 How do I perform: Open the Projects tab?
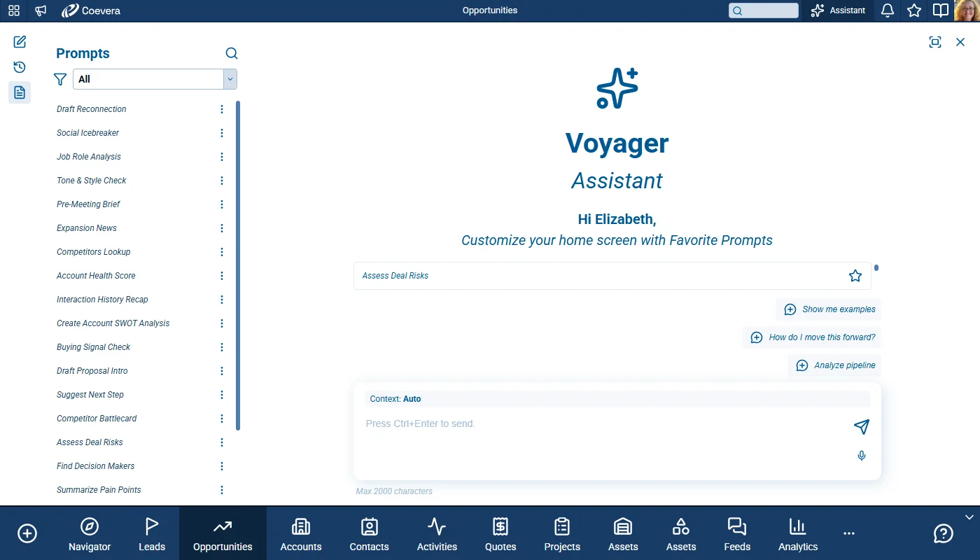[562, 534]
